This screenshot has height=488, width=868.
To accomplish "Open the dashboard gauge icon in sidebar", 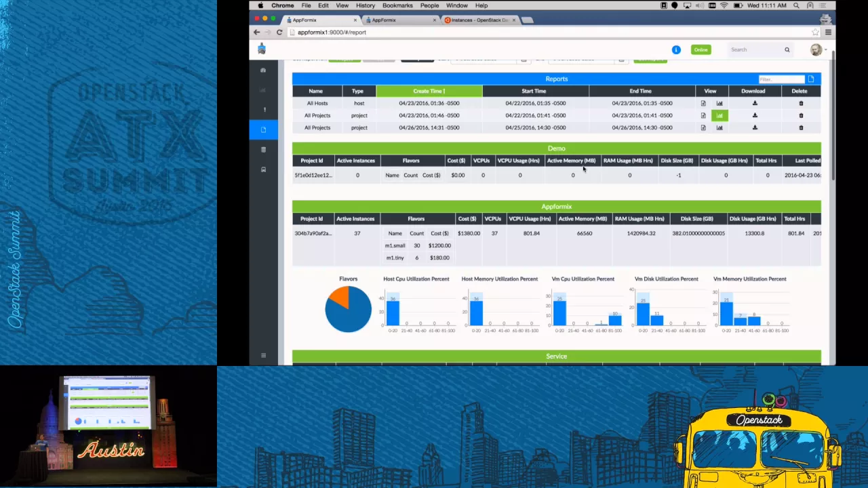I will pyautogui.click(x=263, y=70).
